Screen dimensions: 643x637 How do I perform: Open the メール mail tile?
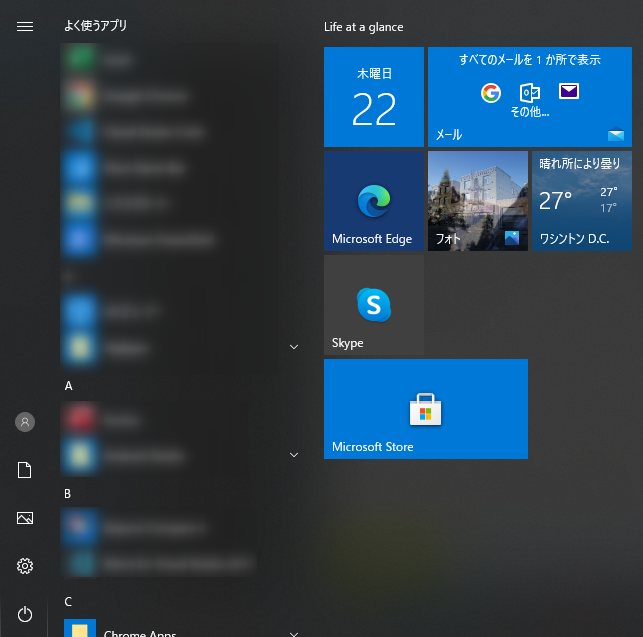pos(530,97)
